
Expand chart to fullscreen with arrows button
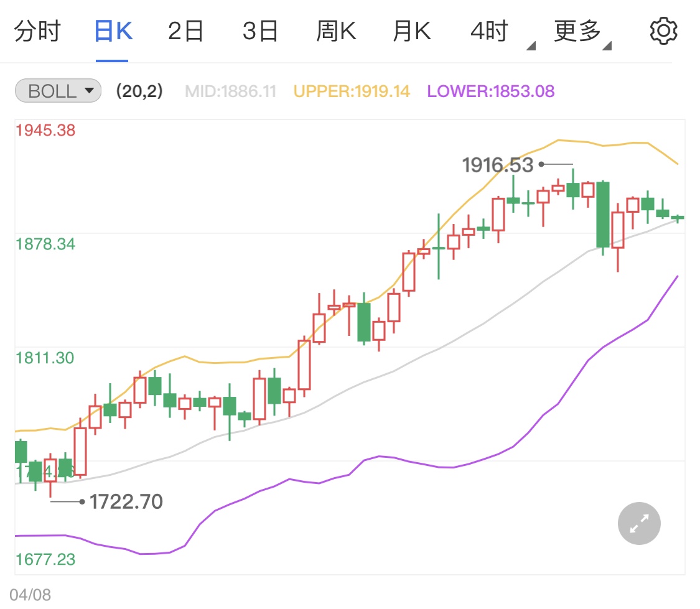coord(639,523)
